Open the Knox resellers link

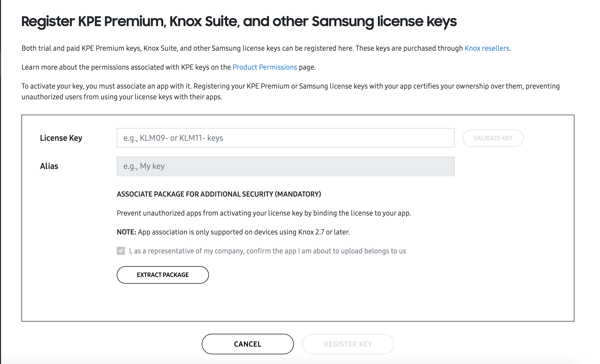[x=487, y=48]
